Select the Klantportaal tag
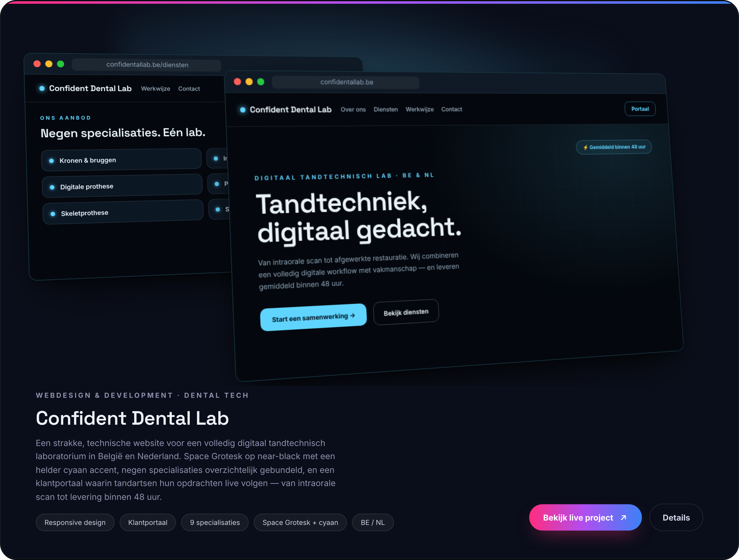Image resolution: width=739 pixels, height=560 pixels. tap(148, 522)
